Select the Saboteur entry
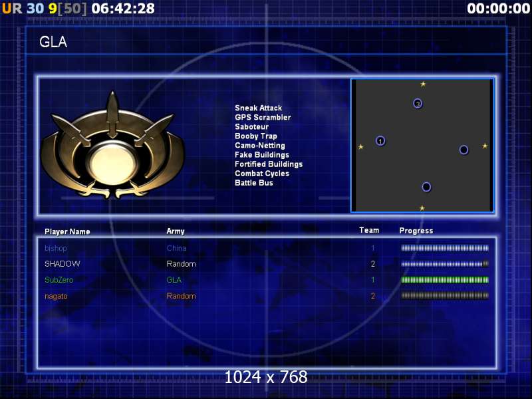 (x=251, y=126)
